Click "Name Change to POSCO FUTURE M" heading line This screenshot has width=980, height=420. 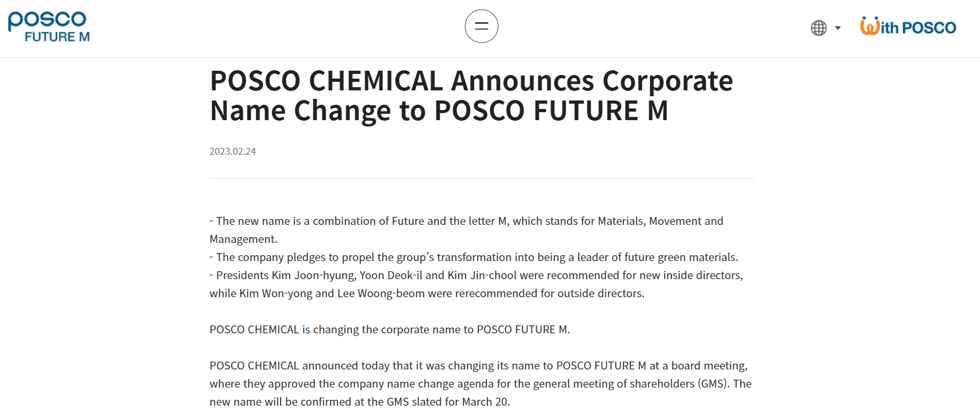(438, 111)
